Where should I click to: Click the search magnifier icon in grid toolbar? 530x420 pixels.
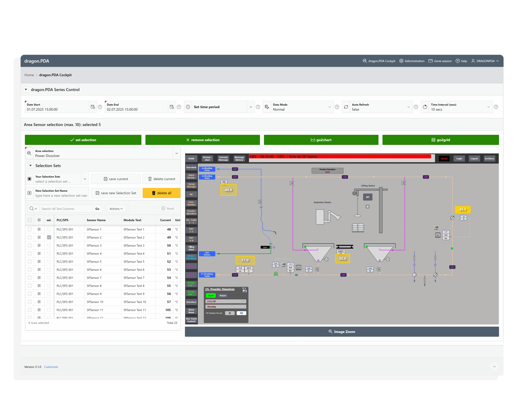(x=32, y=209)
